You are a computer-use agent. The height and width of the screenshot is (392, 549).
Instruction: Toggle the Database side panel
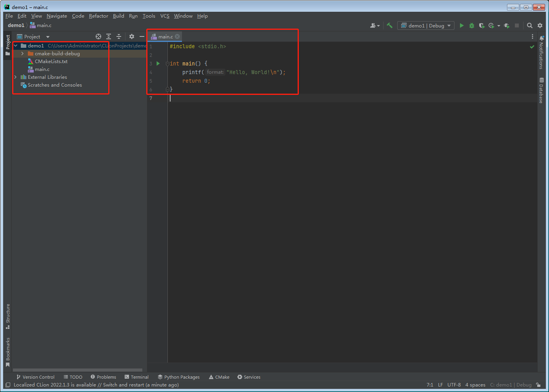pyautogui.click(x=541, y=90)
